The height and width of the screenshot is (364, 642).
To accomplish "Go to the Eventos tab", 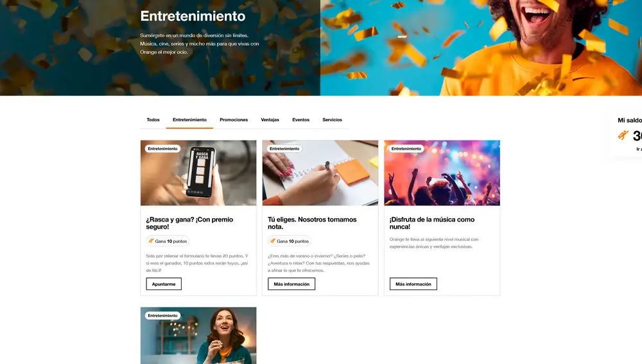I will click(301, 120).
